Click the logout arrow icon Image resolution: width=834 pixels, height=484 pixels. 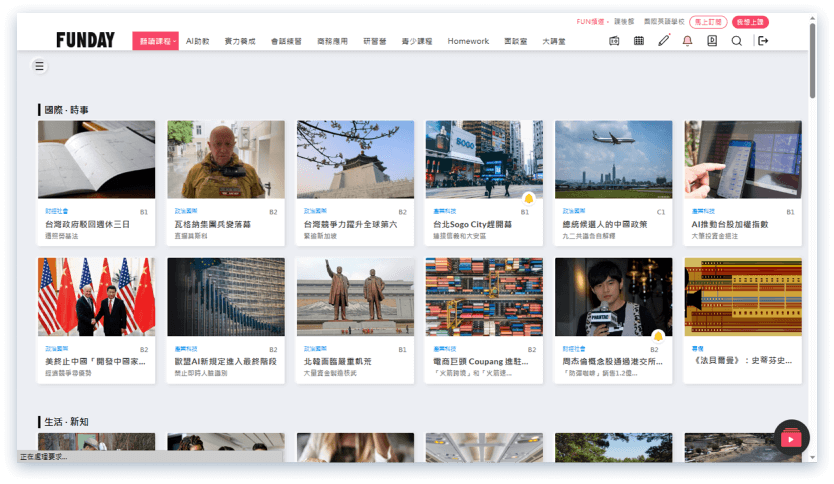[x=763, y=41]
